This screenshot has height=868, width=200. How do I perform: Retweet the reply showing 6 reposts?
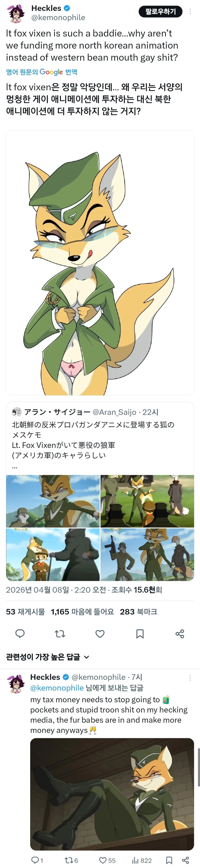71,860
